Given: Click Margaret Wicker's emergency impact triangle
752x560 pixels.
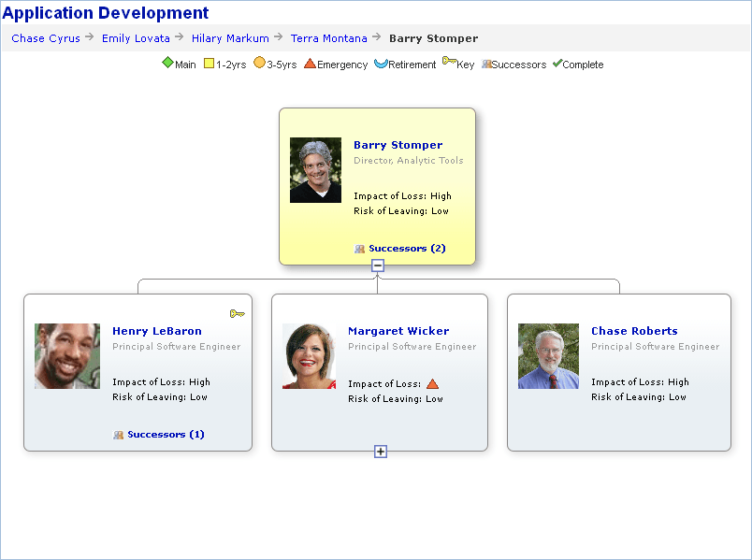Looking at the screenshot, I should (x=432, y=382).
